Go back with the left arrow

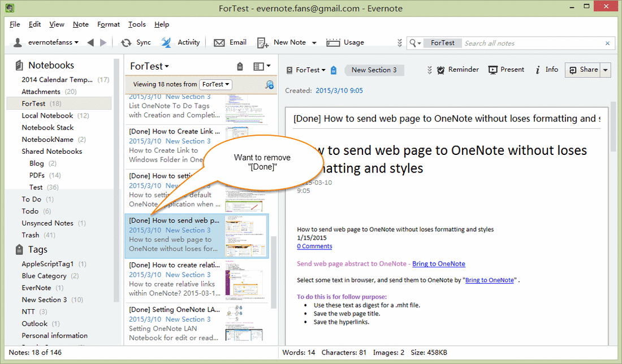click(90, 42)
